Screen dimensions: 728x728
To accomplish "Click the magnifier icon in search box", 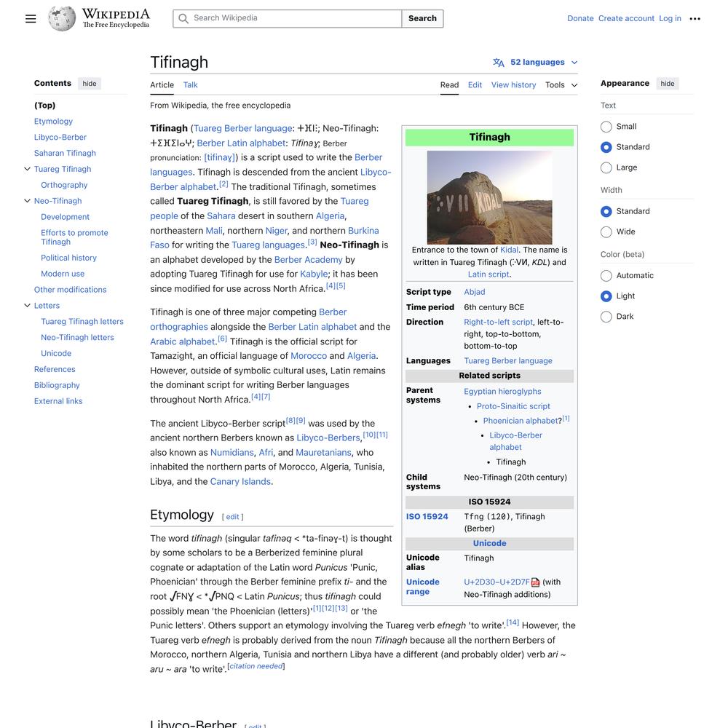I will click(183, 18).
